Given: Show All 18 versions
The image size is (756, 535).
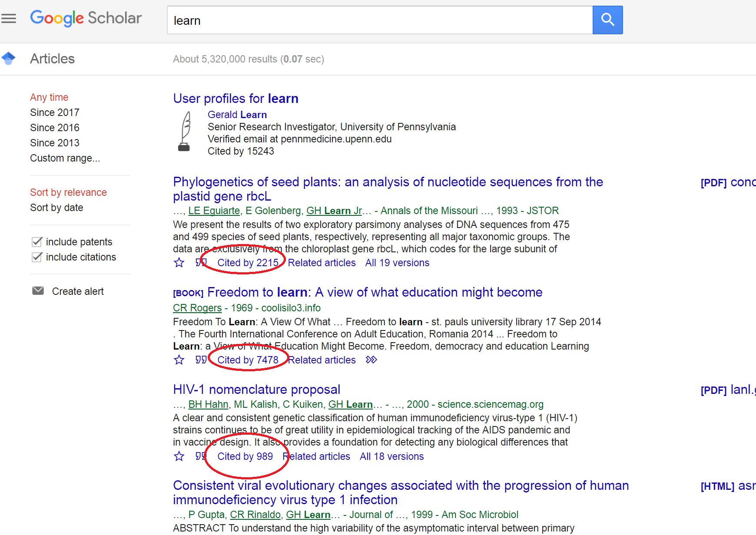Looking at the screenshot, I should [391, 456].
